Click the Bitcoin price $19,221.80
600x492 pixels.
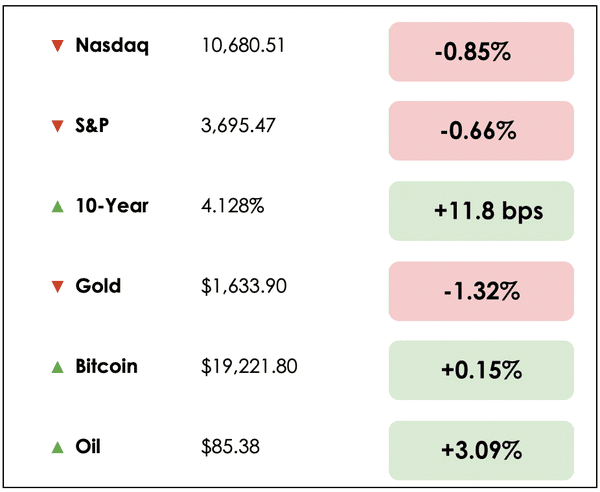tap(249, 367)
